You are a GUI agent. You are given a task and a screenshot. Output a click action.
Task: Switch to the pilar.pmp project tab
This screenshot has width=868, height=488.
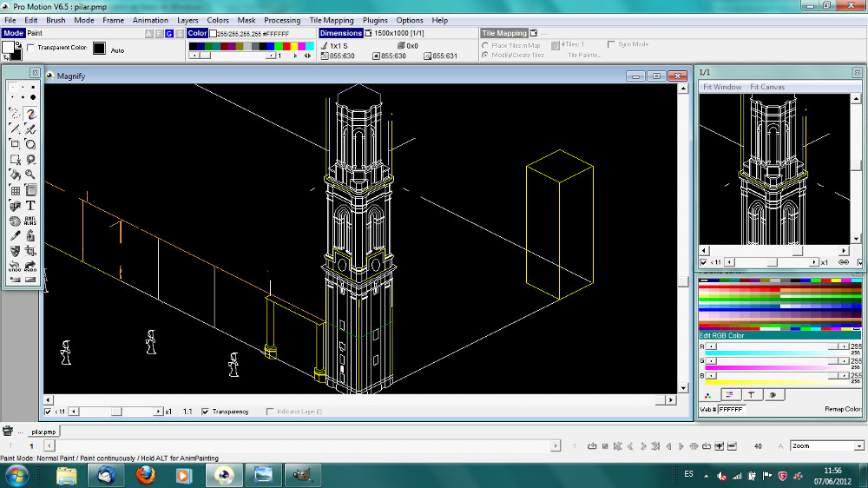point(43,431)
